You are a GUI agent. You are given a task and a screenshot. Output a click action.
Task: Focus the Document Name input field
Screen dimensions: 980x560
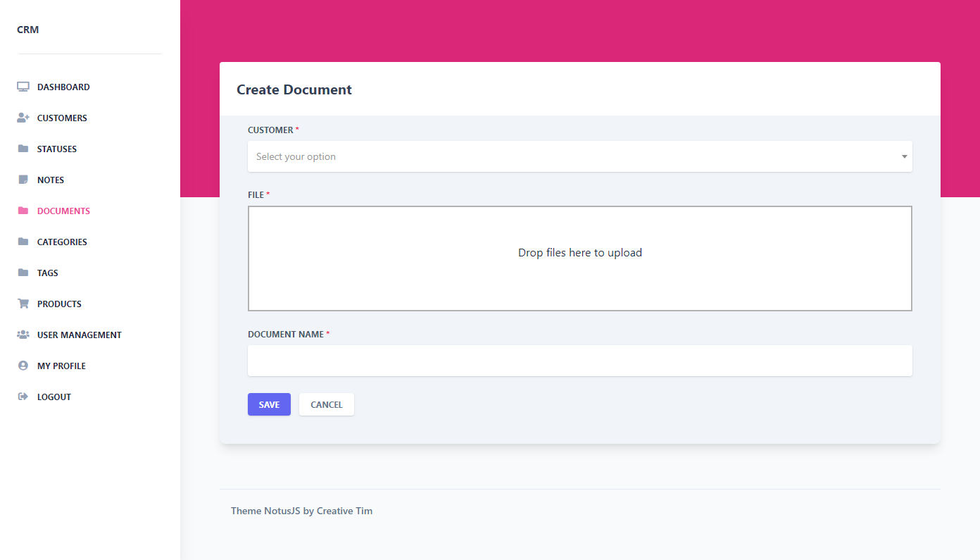coord(580,361)
